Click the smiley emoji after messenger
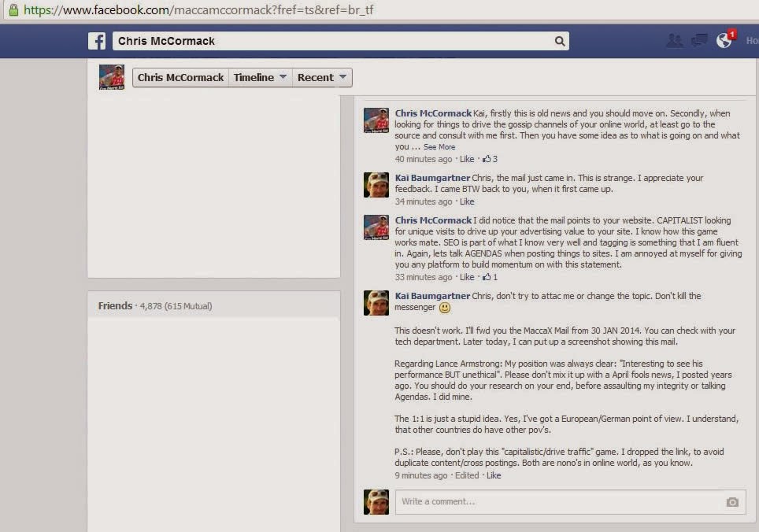The width and height of the screenshot is (759, 532). 444,308
